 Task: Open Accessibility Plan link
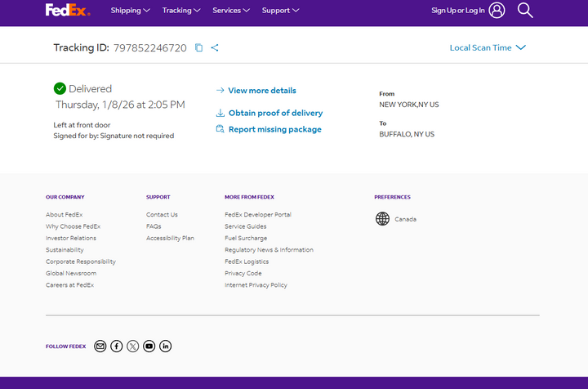point(170,238)
